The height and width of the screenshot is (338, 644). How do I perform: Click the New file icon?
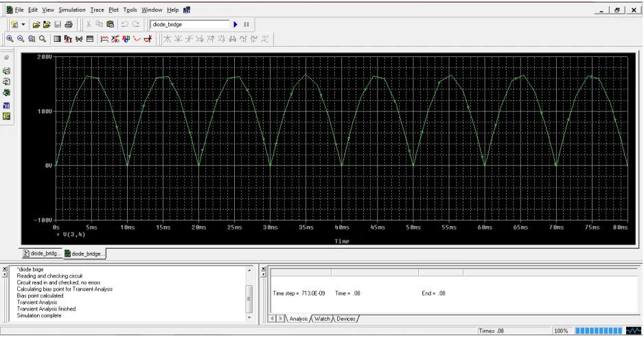[14, 24]
